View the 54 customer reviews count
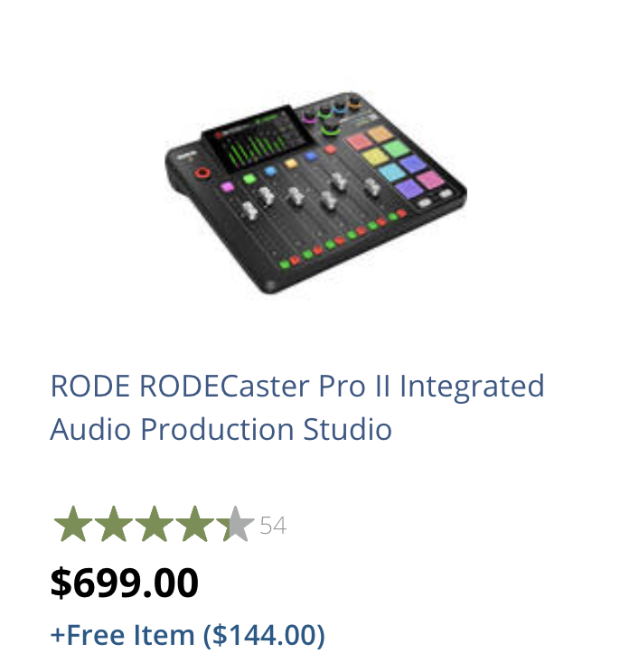This screenshot has height=672, width=620. tap(273, 526)
